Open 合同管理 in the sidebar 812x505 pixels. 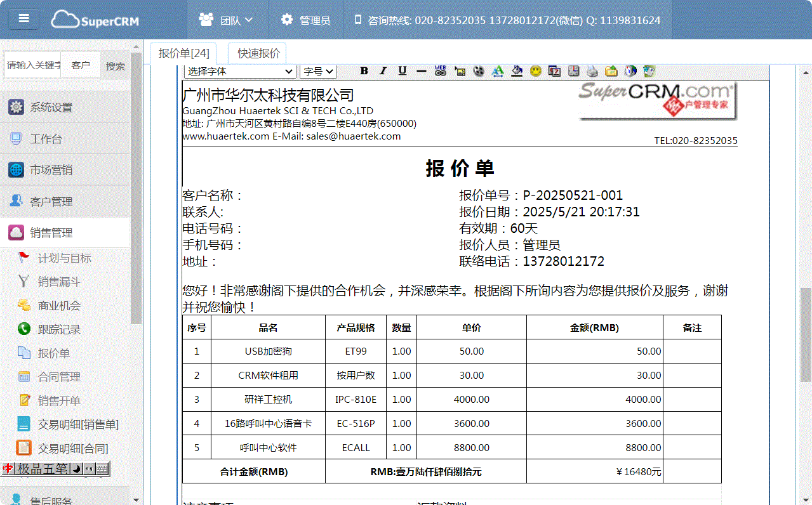(x=59, y=377)
